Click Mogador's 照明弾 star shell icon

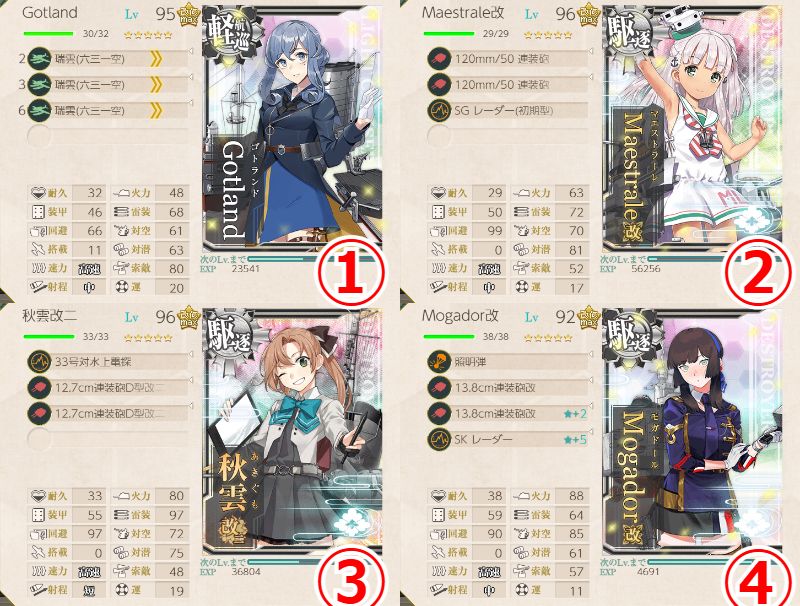pos(439,361)
